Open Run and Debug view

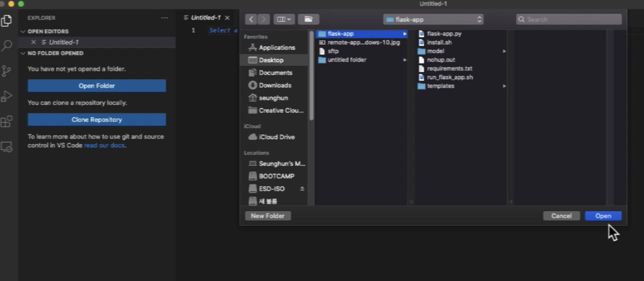pos(7,96)
